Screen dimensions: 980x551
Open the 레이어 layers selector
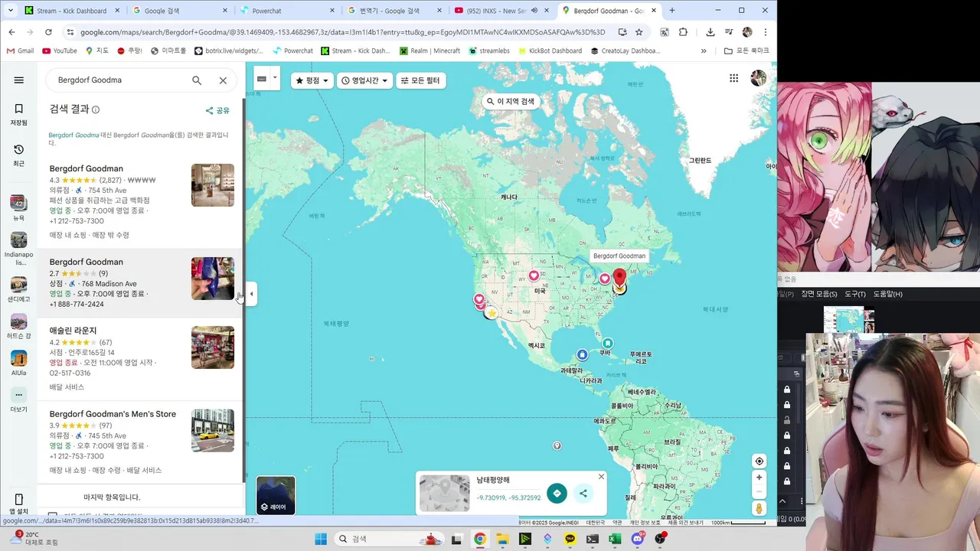click(276, 495)
